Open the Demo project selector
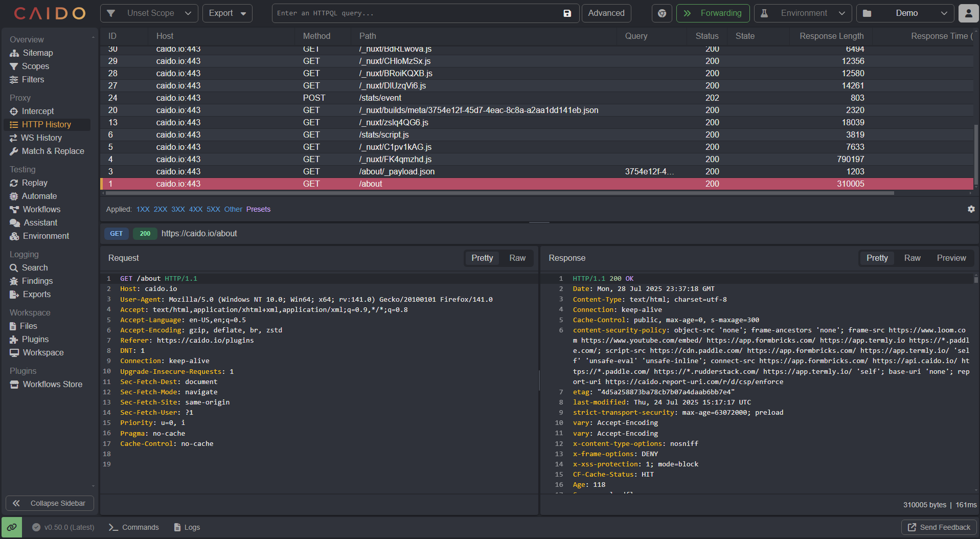Viewport: 980px width, 539px height. pos(905,13)
